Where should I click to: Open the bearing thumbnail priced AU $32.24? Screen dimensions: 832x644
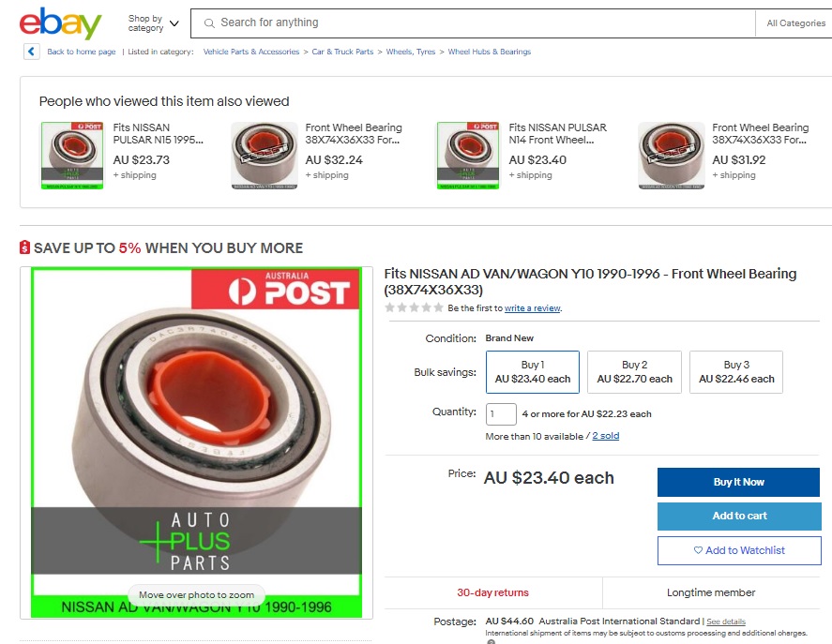[x=265, y=156]
